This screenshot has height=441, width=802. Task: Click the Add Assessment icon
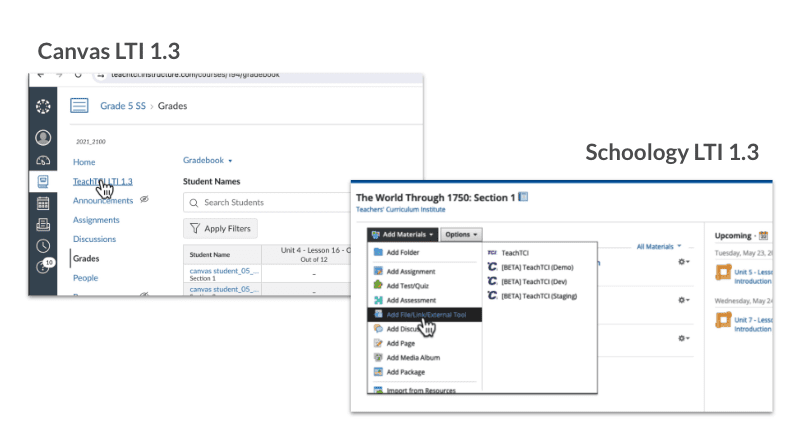tap(378, 300)
